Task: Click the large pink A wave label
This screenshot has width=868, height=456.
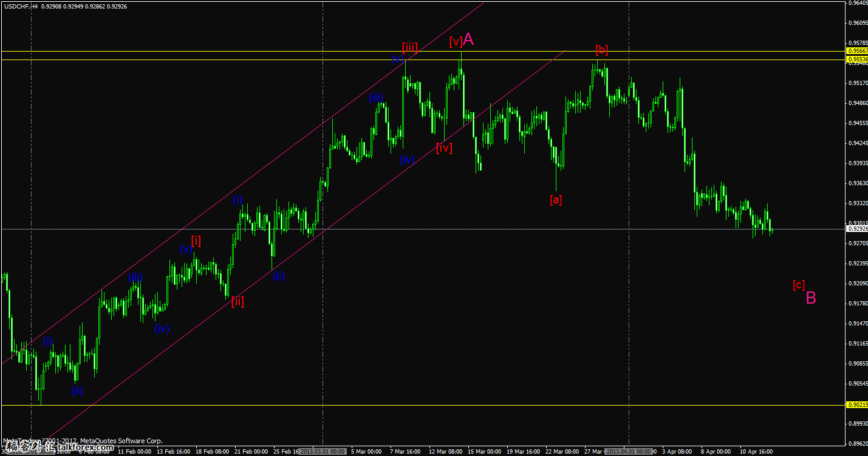Action: point(468,39)
